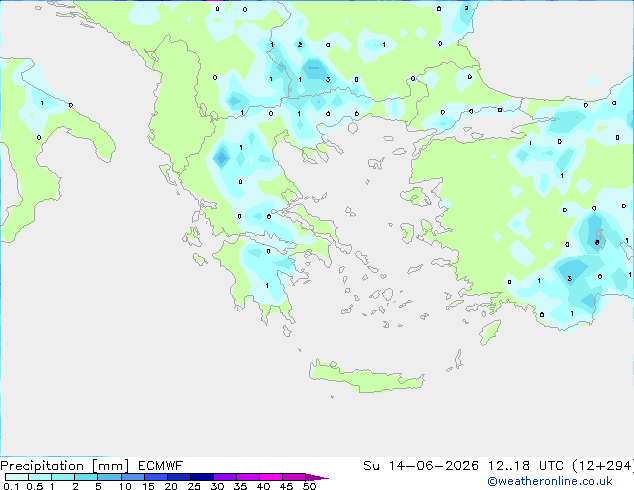Click the '(12+294)' forecast offset text

(x=603, y=466)
